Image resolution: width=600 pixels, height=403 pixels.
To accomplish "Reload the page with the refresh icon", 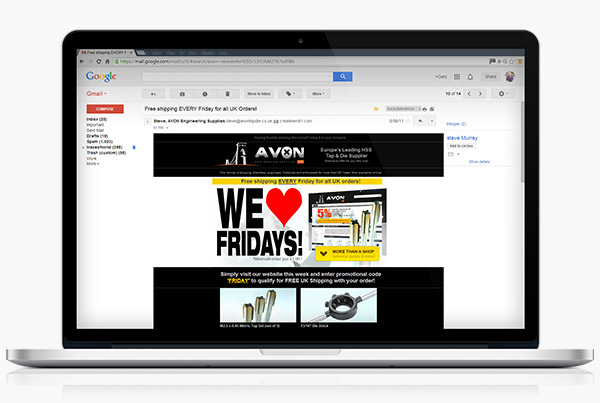I will pyautogui.click(x=99, y=61).
